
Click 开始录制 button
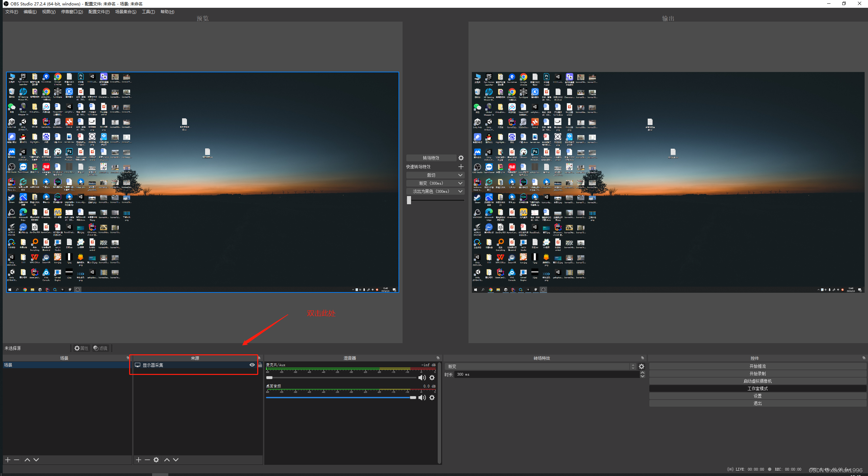click(x=757, y=374)
